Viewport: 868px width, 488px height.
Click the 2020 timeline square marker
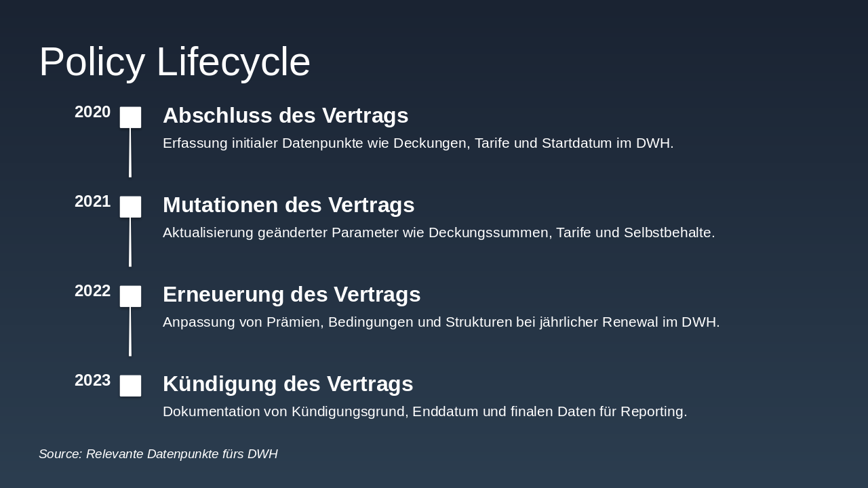(x=131, y=117)
